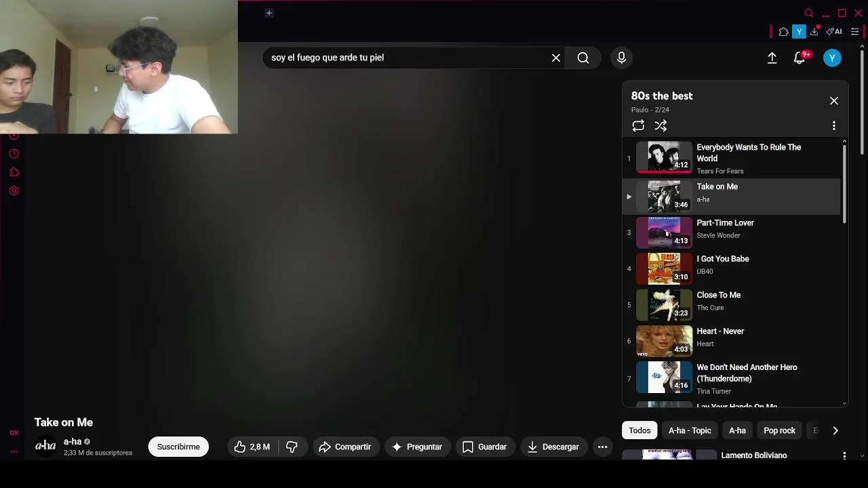
Task: Click the playlist panel scrollbar
Action: (844, 183)
